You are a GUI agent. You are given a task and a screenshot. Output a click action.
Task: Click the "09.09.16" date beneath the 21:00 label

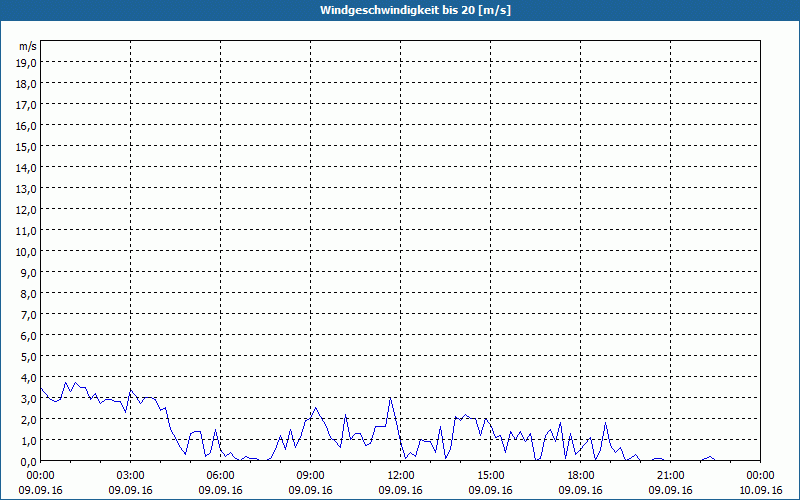pos(670,490)
